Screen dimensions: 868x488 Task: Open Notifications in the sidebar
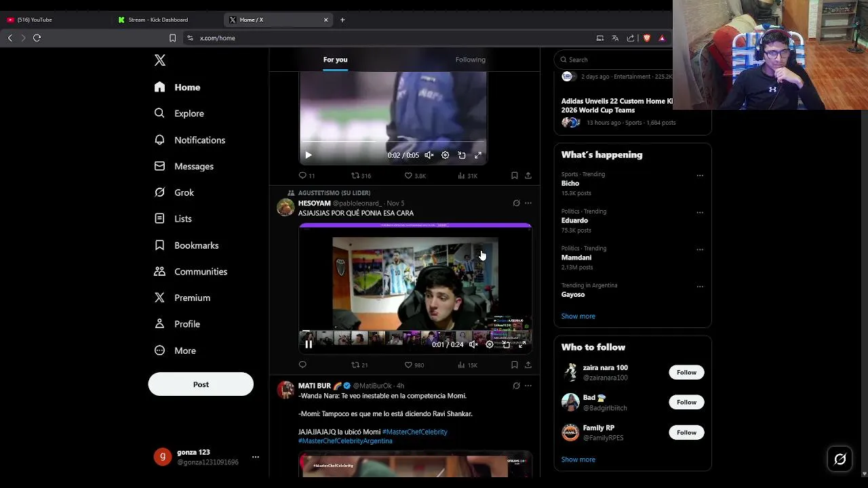click(190, 140)
